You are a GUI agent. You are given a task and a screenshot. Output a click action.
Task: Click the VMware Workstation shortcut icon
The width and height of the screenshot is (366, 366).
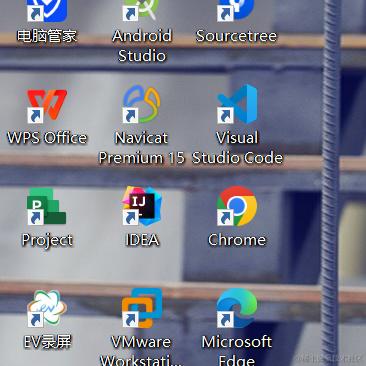click(x=142, y=308)
